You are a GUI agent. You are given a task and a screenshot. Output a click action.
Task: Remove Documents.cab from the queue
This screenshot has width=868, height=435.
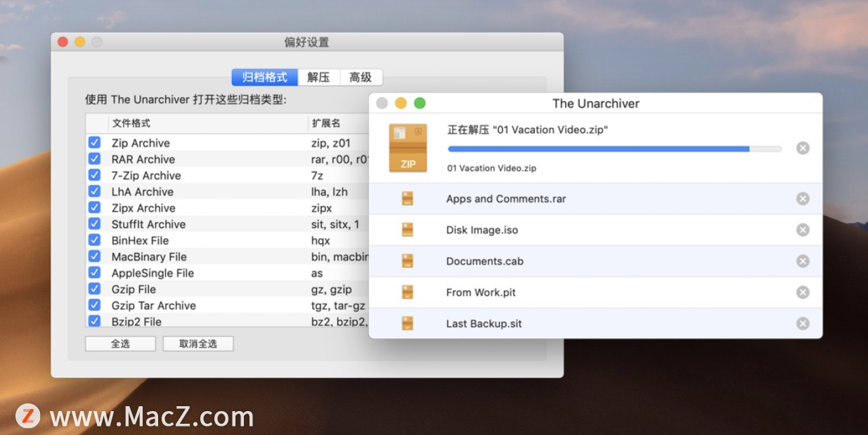tap(803, 261)
